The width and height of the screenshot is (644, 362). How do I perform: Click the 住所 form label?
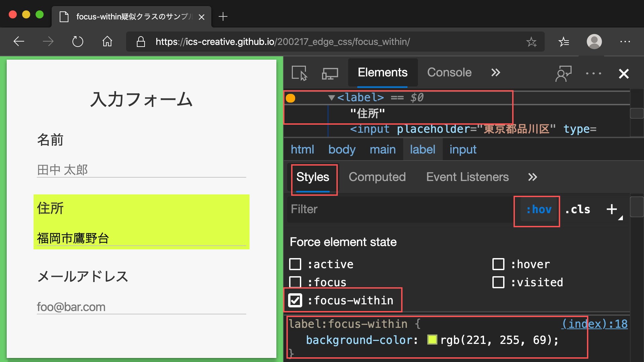tap(50, 208)
